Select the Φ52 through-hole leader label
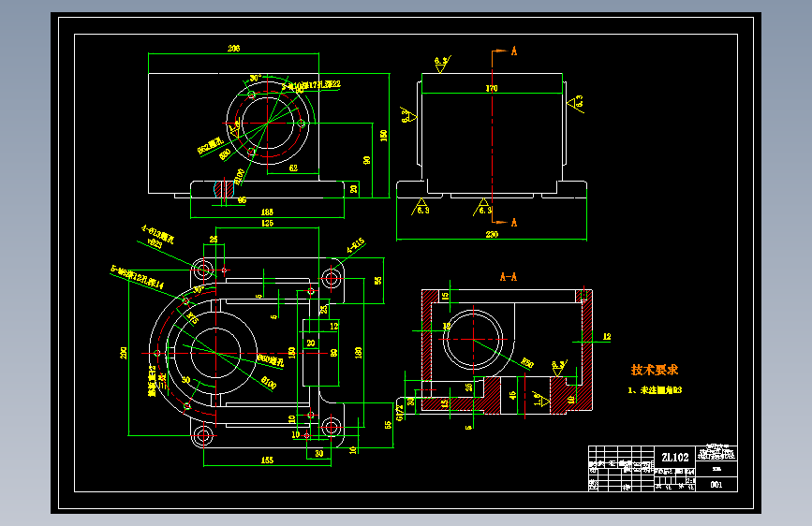The width and height of the screenshot is (812, 526). (210, 146)
